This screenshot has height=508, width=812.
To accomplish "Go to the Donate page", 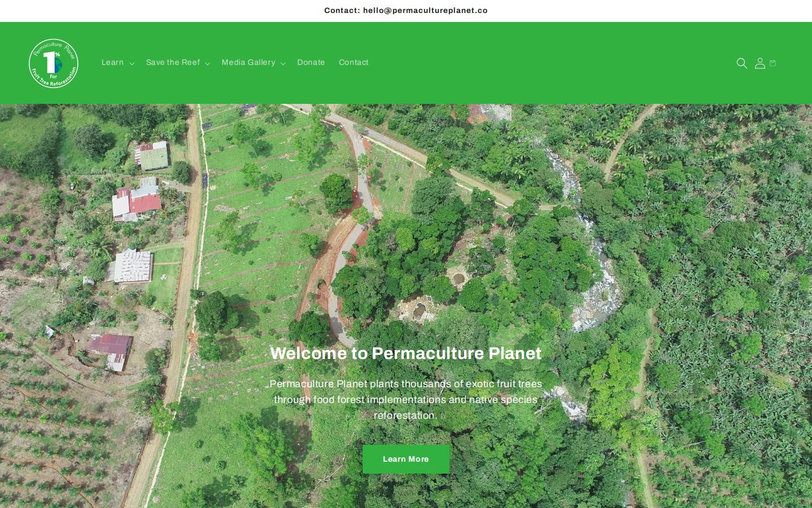I will click(x=311, y=63).
